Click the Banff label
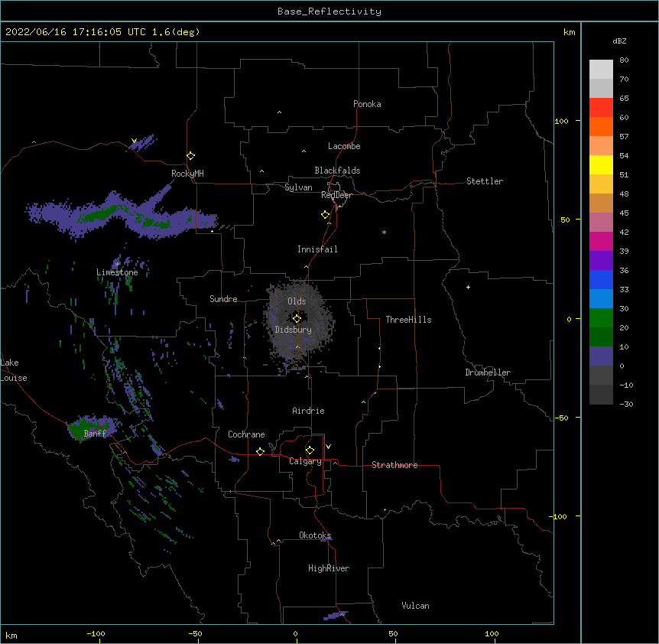 coord(95,434)
